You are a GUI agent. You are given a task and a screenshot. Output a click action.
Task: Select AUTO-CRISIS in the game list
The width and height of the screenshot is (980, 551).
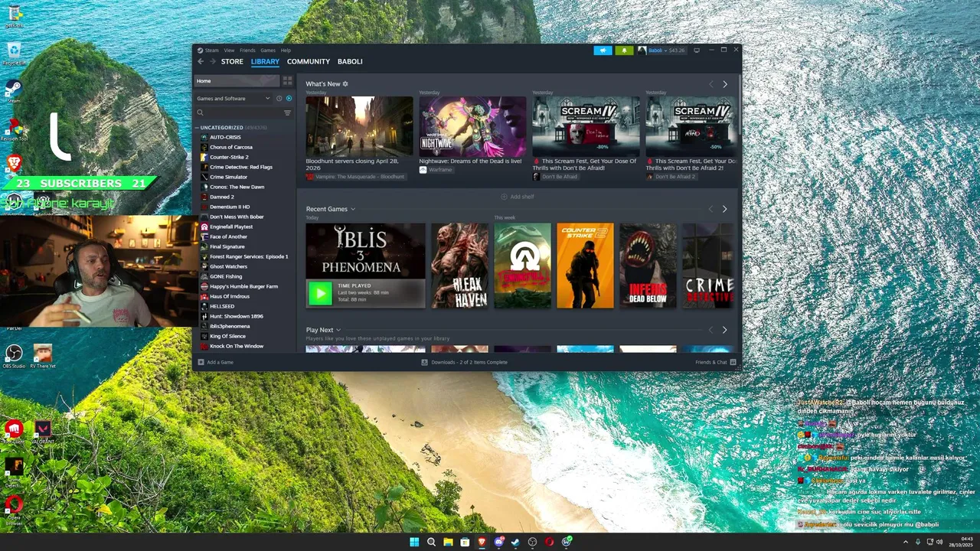[225, 137]
